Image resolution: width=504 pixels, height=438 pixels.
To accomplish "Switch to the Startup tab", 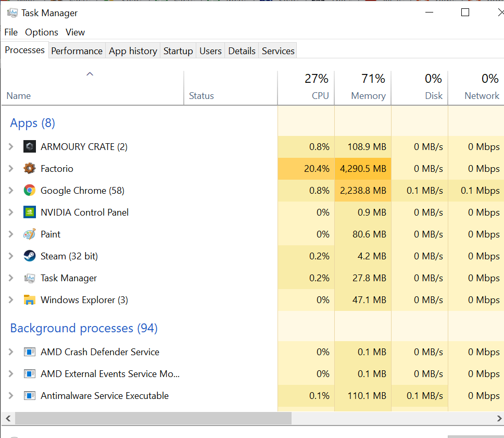I will (178, 51).
